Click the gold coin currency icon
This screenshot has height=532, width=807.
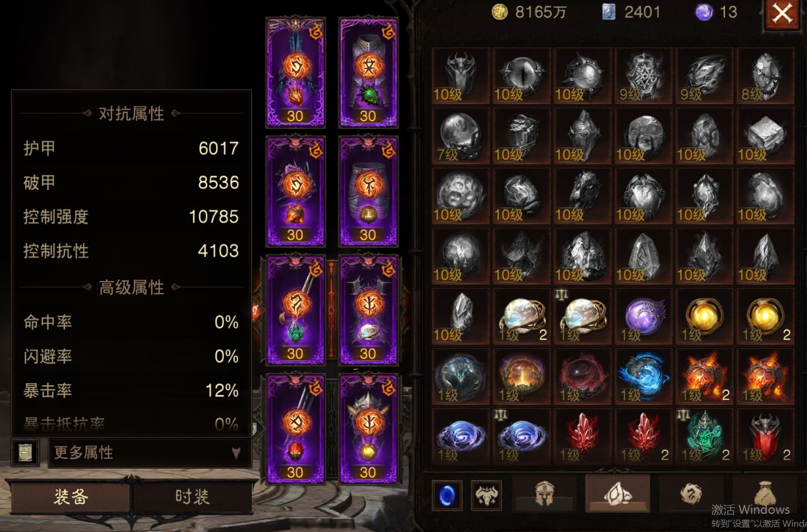(500, 12)
